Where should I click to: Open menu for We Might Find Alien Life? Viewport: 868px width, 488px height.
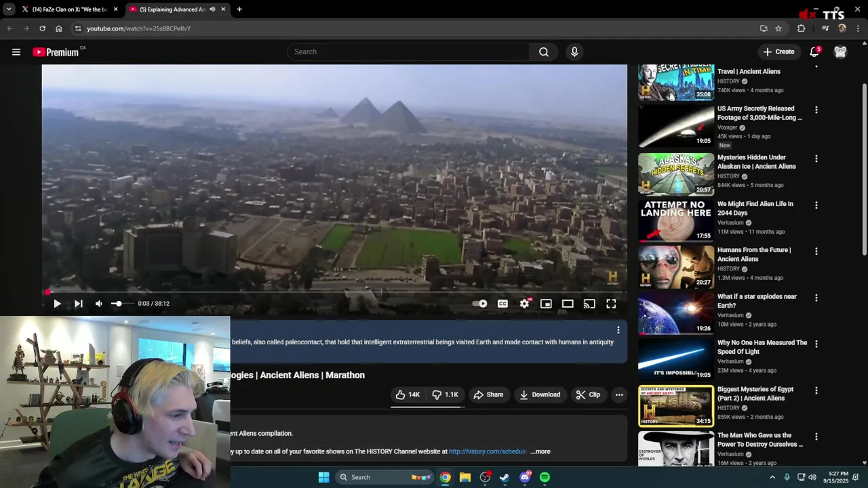pyautogui.click(x=816, y=205)
